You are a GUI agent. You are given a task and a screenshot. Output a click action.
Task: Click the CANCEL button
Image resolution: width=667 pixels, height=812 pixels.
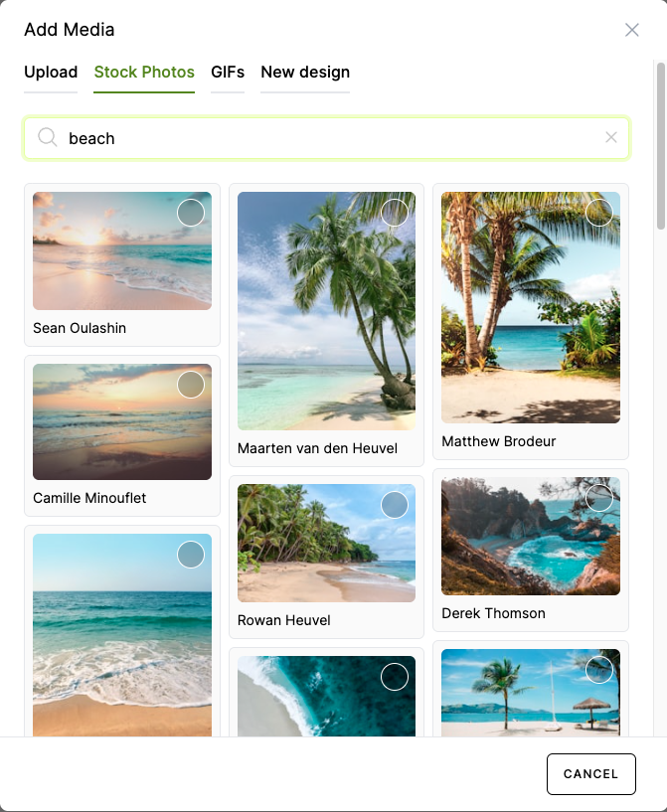(x=590, y=773)
